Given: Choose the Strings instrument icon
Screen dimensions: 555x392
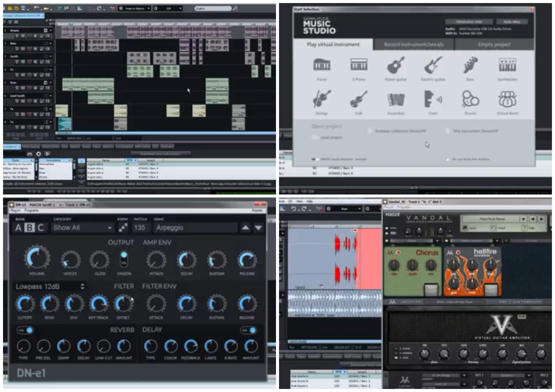Looking at the screenshot, I should coord(321,99).
